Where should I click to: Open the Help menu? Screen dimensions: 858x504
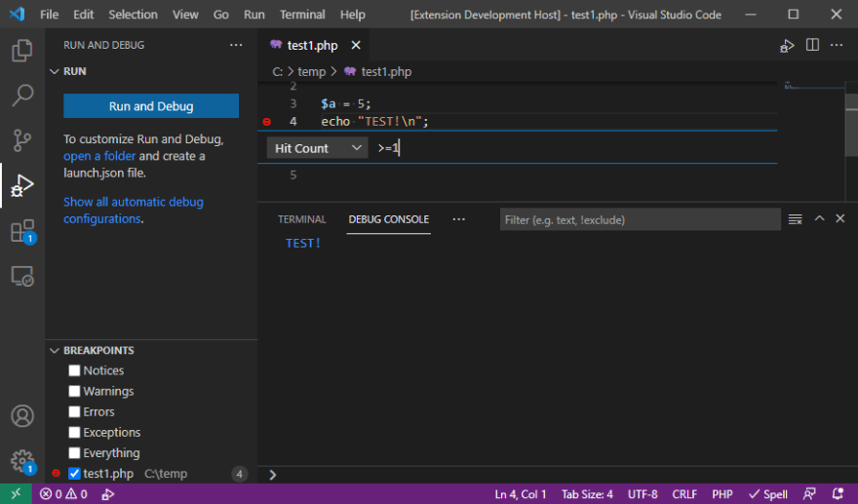[x=352, y=15]
